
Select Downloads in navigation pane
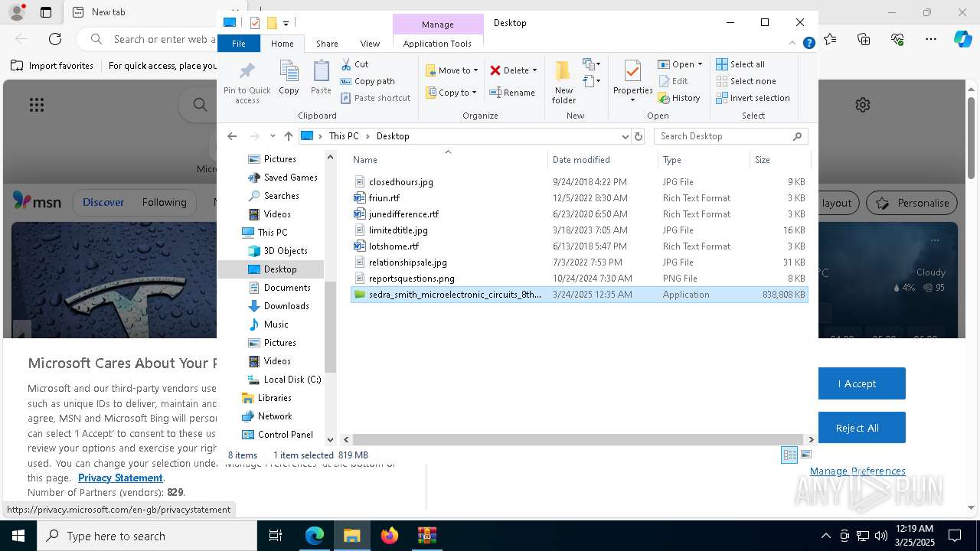286,306
